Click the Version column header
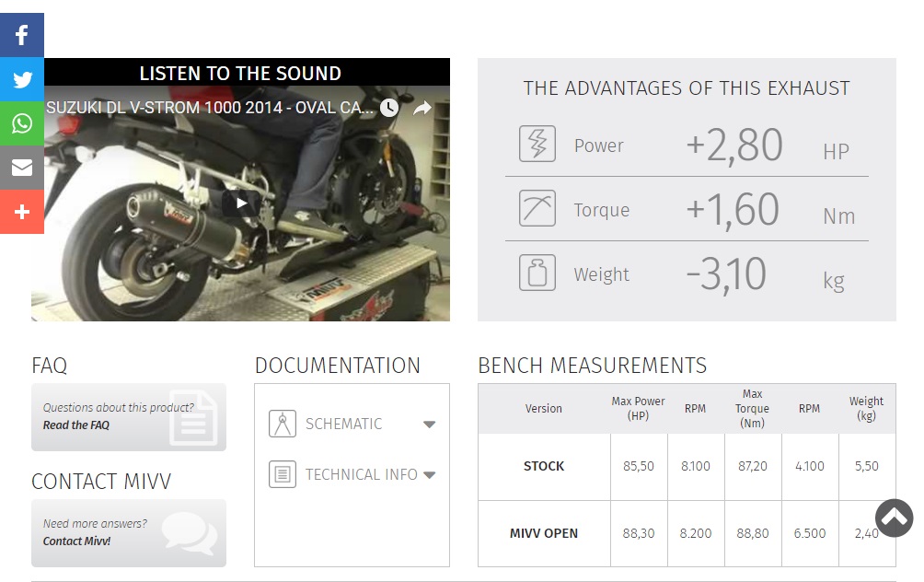Image resolution: width=924 pixels, height=582 pixels. pyautogui.click(x=544, y=409)
